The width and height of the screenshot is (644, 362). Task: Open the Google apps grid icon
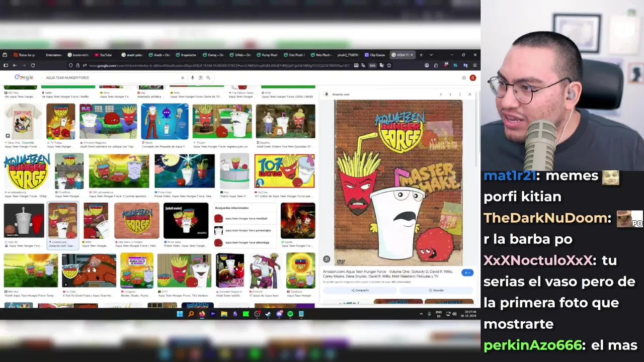click(x=464, y=78)
